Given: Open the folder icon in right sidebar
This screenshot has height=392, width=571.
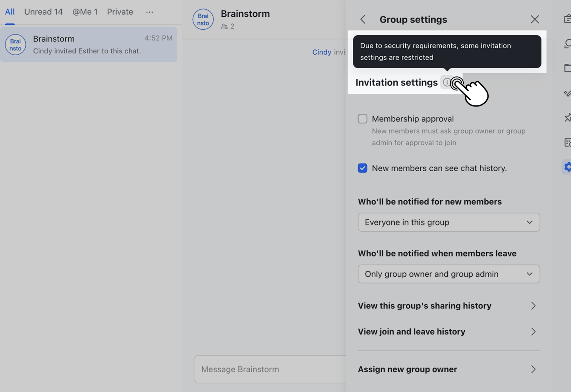Looking at the screenshot, I should [567, 68].
